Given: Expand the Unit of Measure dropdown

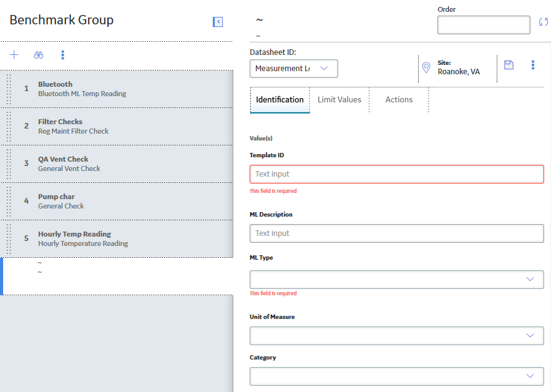Looking at the screenshot, I should coord(397,336).
